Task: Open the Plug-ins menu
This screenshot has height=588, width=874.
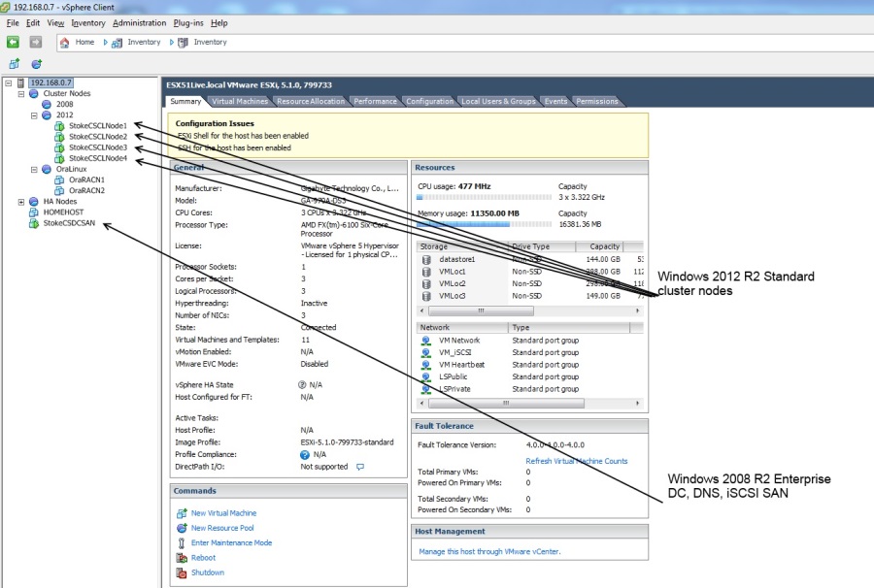Action: [188, 23]
